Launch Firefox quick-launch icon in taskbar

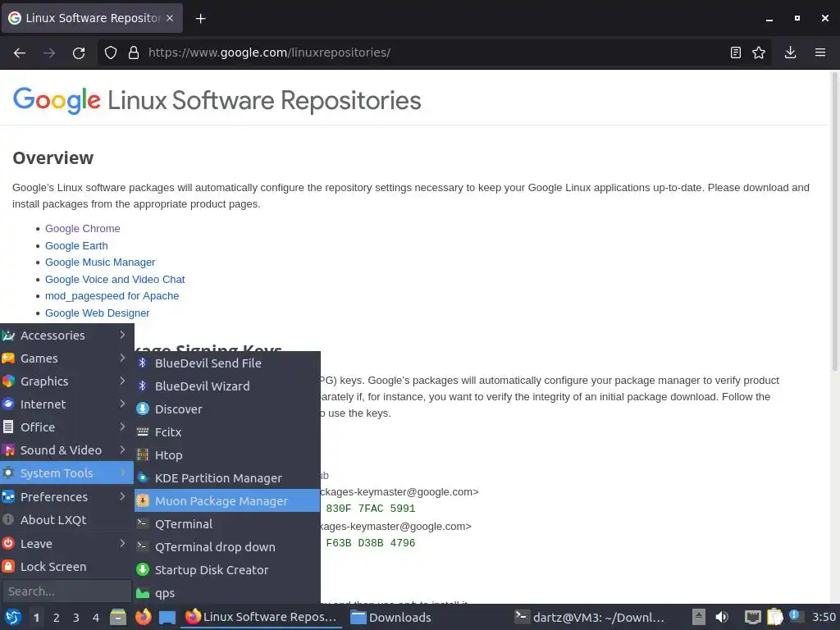coord(143,617)
